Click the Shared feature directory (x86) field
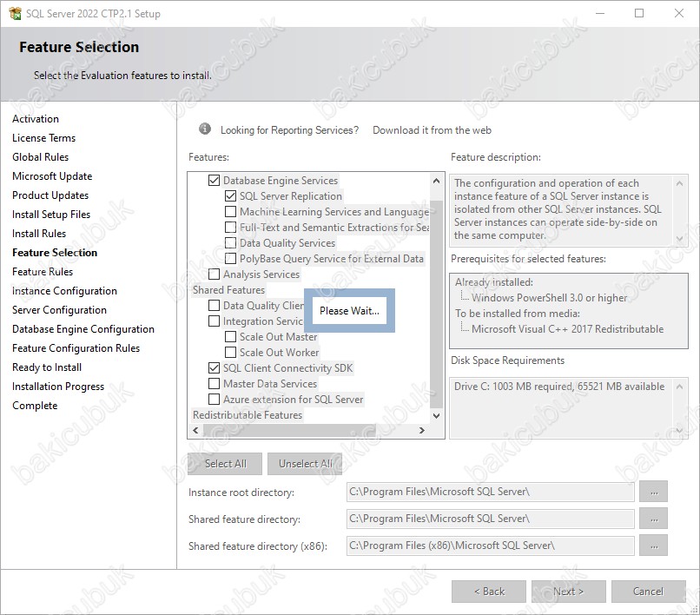This screenshot has height=615, width=700. [490, 546]
